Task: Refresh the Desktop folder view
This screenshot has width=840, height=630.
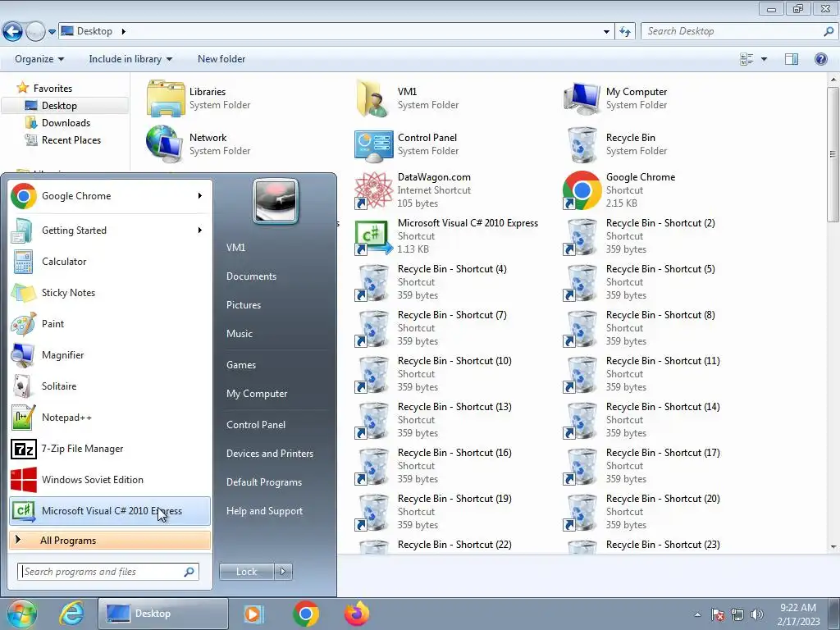Action: coord(624,32)
